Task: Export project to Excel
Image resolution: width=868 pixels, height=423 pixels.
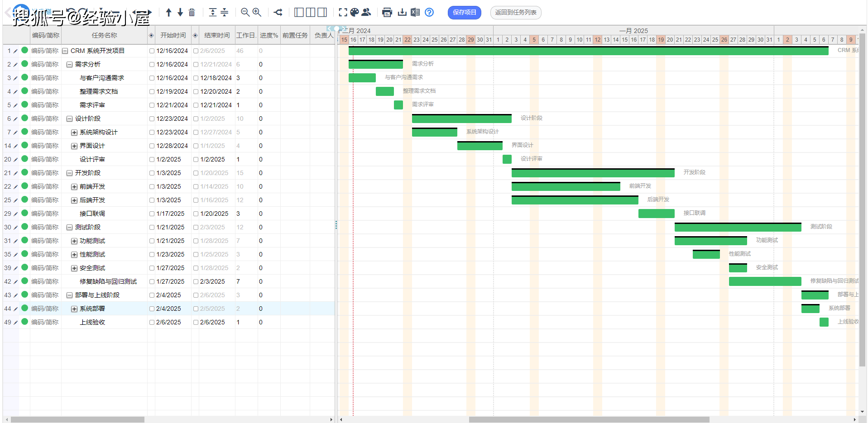Action: pos(415,12)
